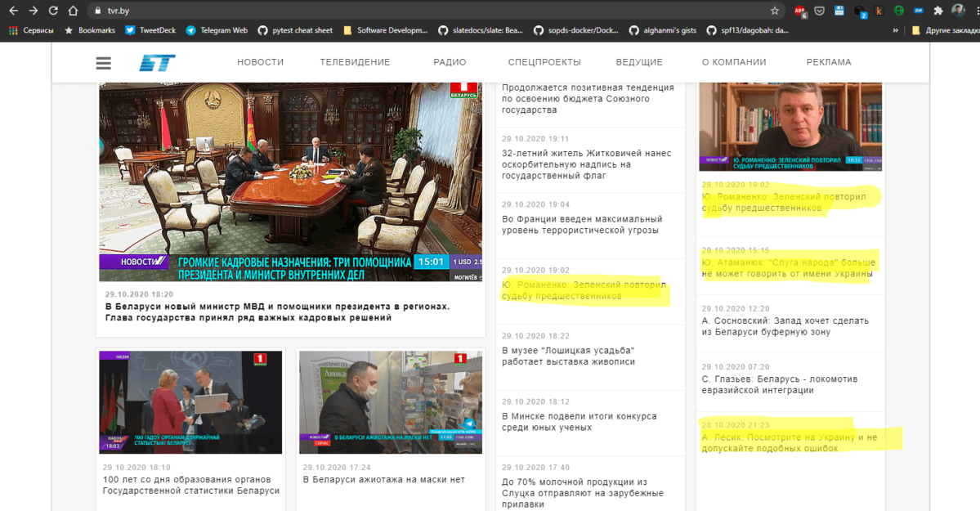
Task: Go to the СПЕЦПРОЕКТЫ section
Action: (544, 62)
